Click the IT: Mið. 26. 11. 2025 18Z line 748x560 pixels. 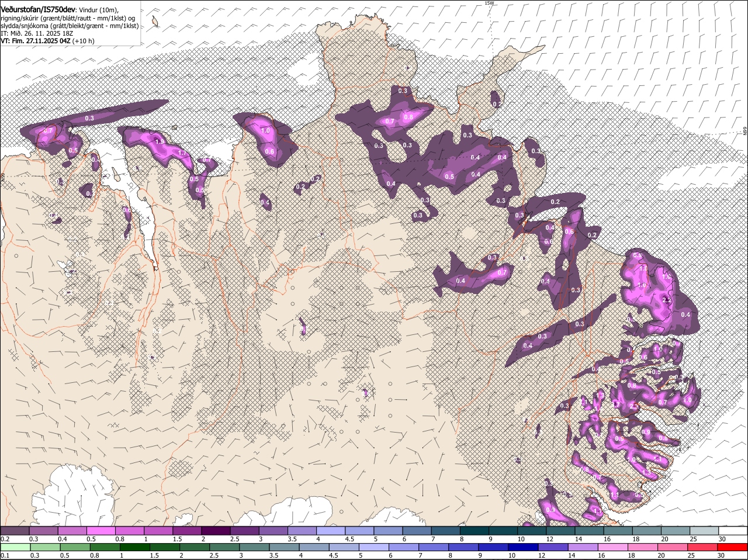(x=37, y=33)
